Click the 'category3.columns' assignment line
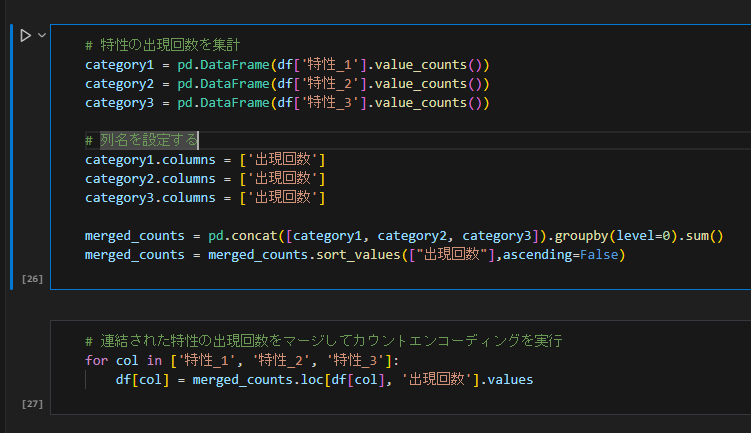Image resolution: width=751 pixels, height=433 pixels. click(205, 197)
